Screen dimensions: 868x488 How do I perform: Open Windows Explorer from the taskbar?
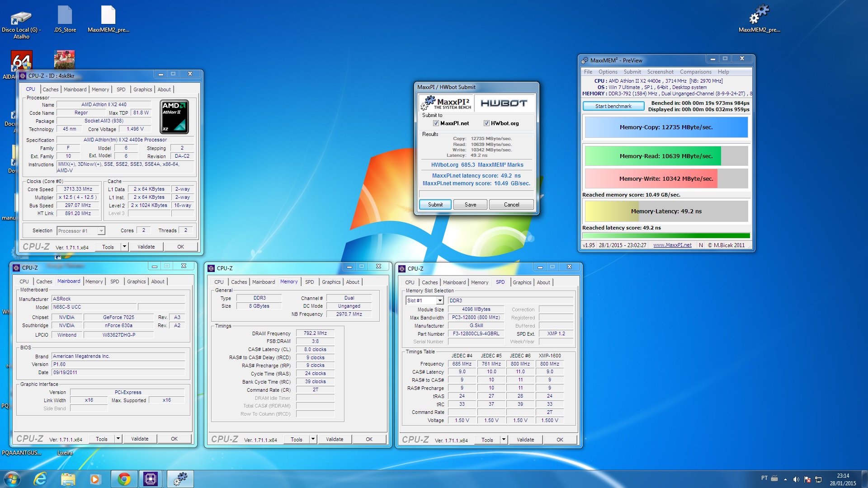[68, 479]
